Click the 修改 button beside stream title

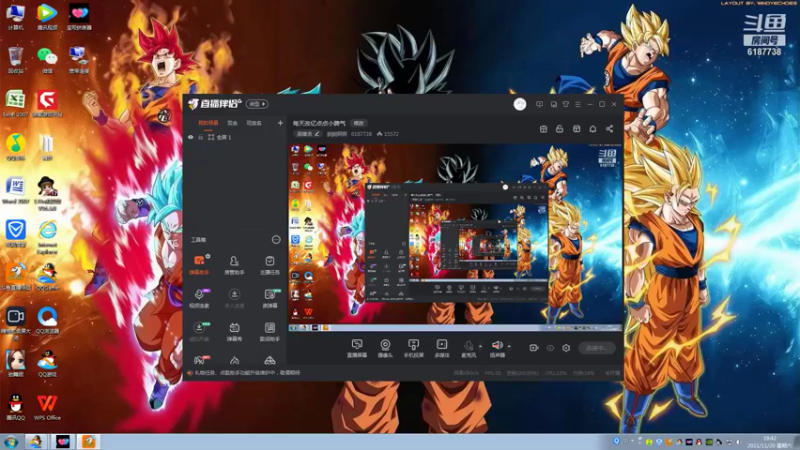(x=359, y=123)
